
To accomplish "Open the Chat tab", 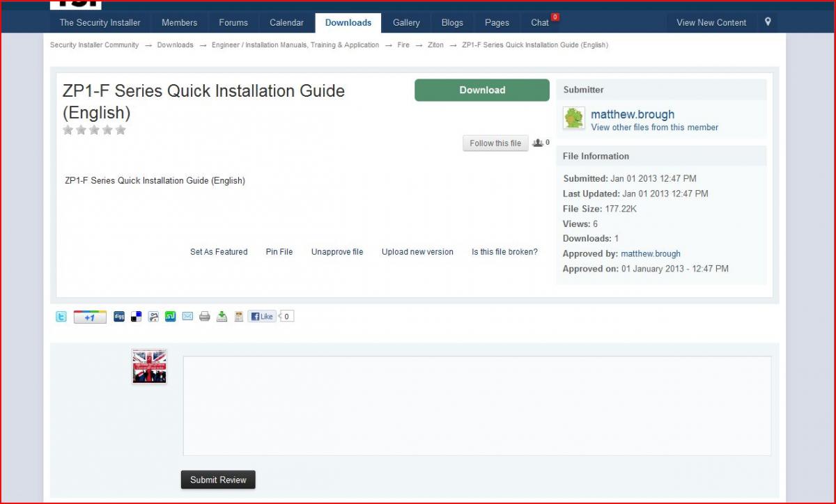I will (x=540, y=22).
